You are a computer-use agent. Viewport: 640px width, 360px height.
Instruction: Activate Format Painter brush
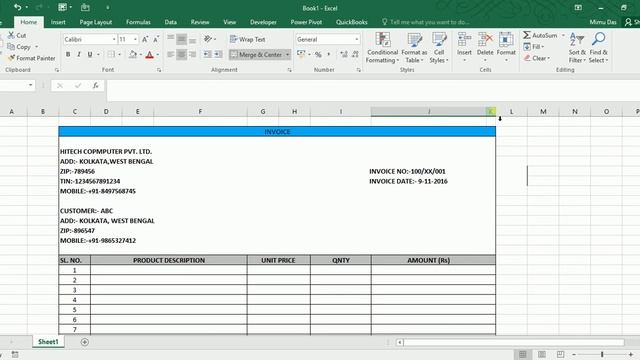click(11, 58)
